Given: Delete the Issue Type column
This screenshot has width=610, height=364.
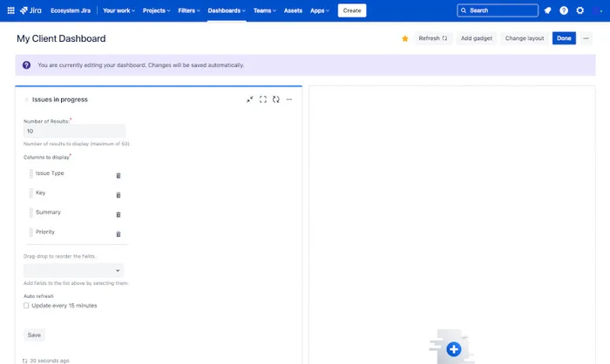Looking at the screenshot, I should 119,175.
